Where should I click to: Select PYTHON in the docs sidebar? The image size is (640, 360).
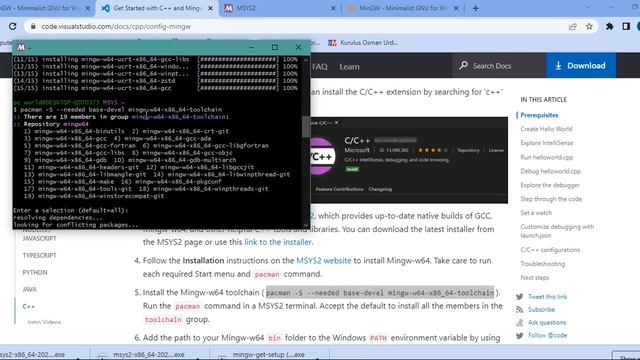[35, 272]
